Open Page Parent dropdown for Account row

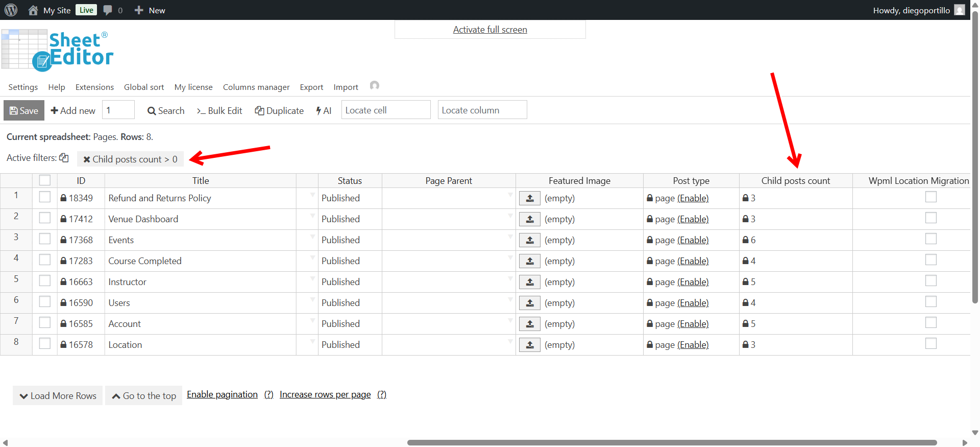(510, 321)
